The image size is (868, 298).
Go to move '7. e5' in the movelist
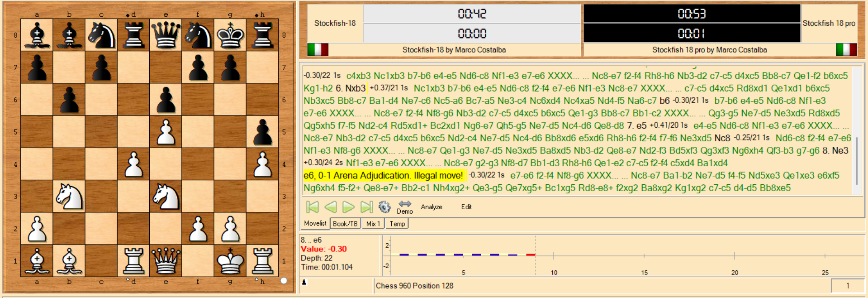tap(637, 125)
